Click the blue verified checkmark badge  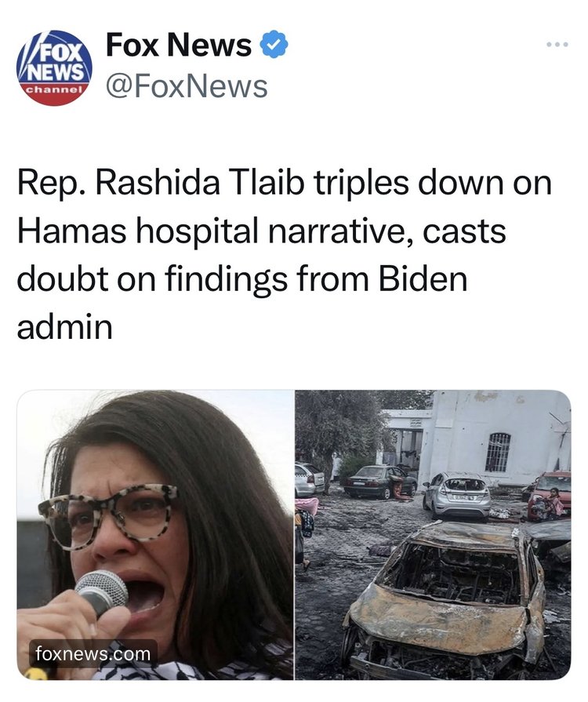tap(274, 44)
